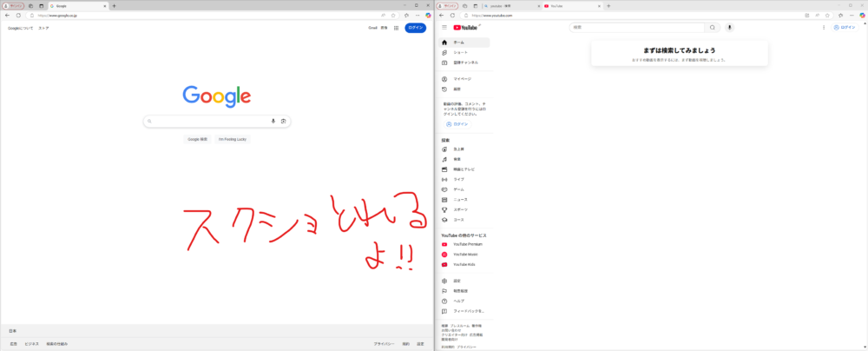Viewport: 868px width, 351px height.
Task: Open フィードバック entry in YouTube sidebar
Action: coord(464,311)
